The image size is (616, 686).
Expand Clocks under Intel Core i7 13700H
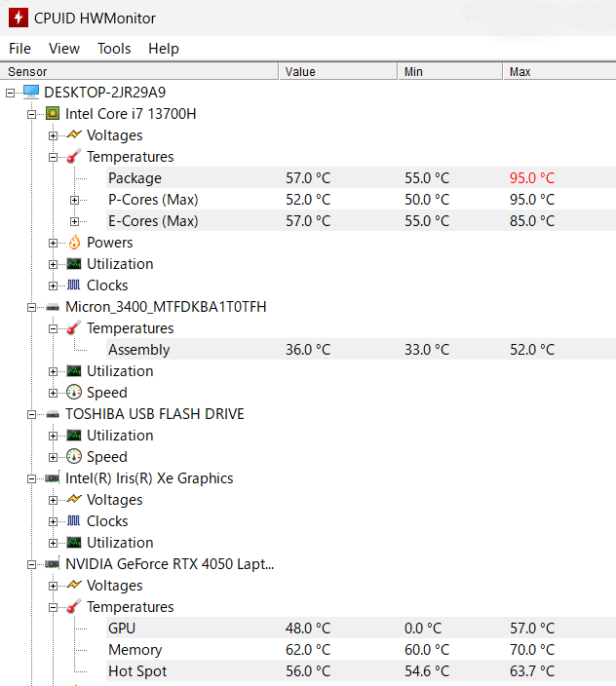click(53, 286)
